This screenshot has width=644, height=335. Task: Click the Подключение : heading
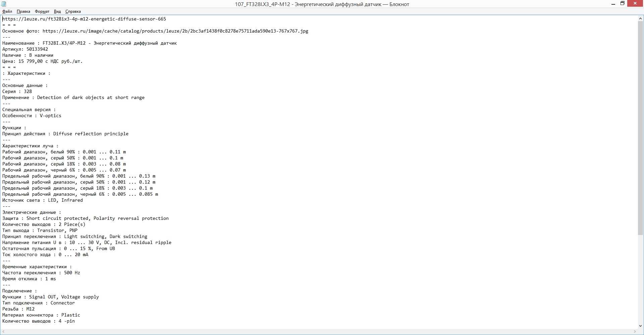tap(20, 291)
